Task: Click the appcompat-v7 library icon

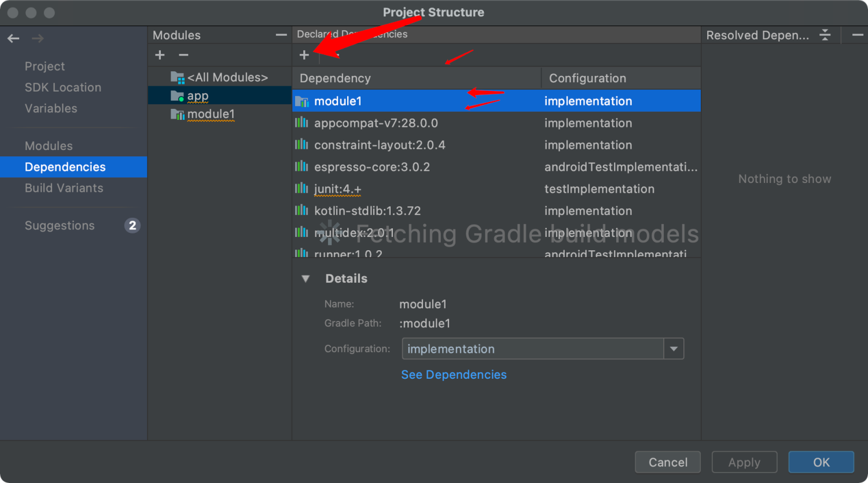Action: [x=301, y=123]
